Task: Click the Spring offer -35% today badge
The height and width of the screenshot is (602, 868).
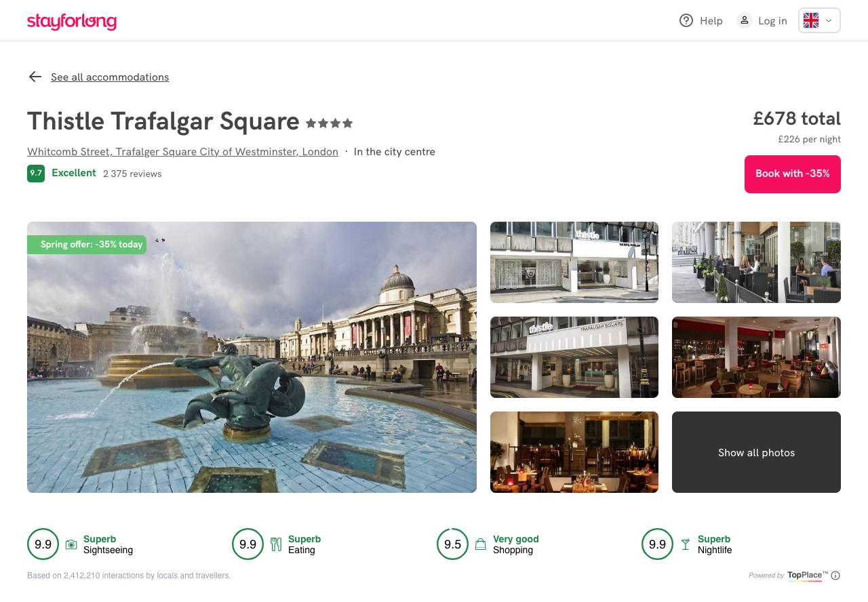Action: tap(87, 245)
